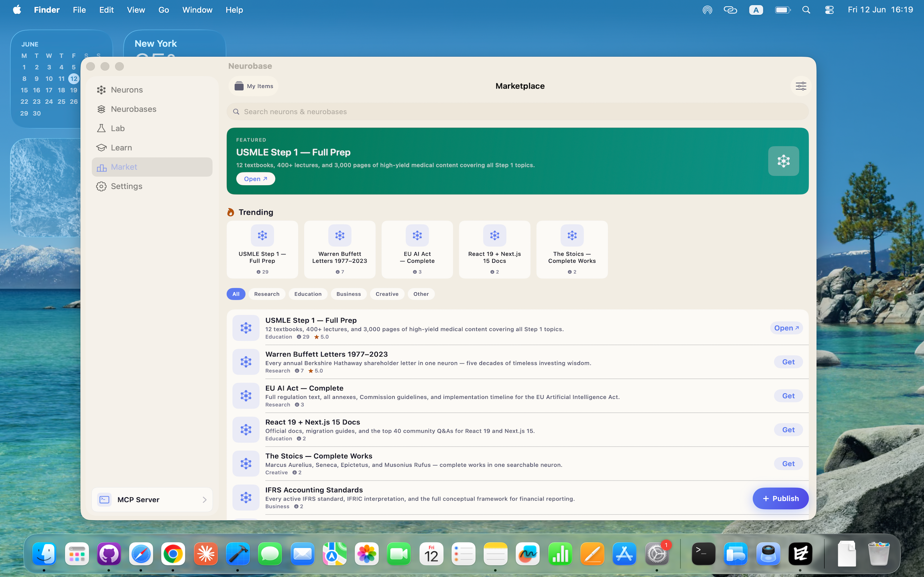Select the Education category filter

point(308,294)
